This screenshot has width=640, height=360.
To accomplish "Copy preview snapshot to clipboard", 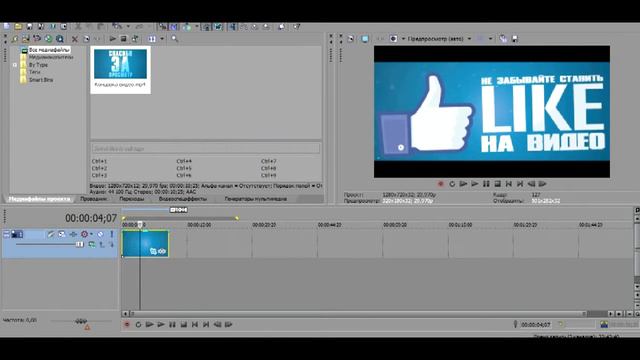I will click(x=503, y=39).
